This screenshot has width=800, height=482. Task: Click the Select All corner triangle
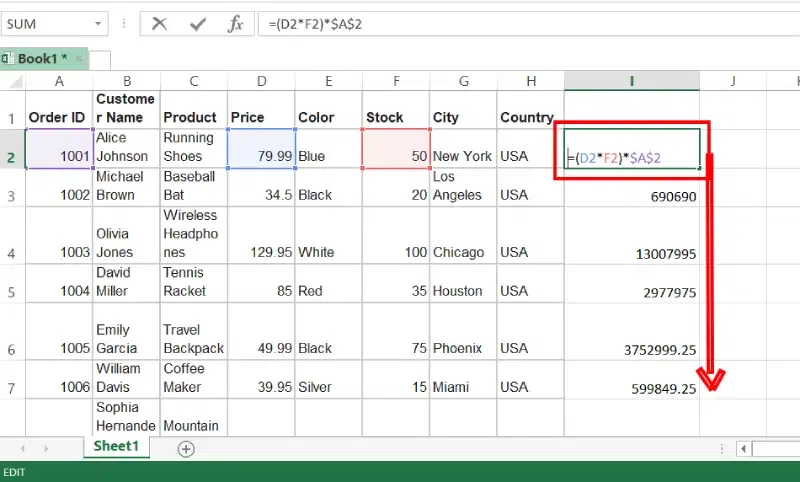click(x=12, y=81)
